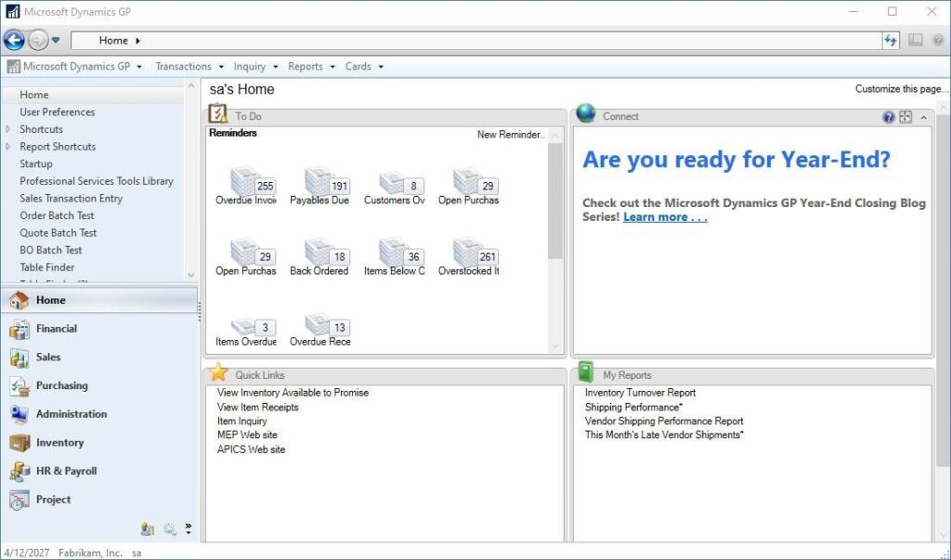Click the refresh icon in the address bar

pos(890,40)
